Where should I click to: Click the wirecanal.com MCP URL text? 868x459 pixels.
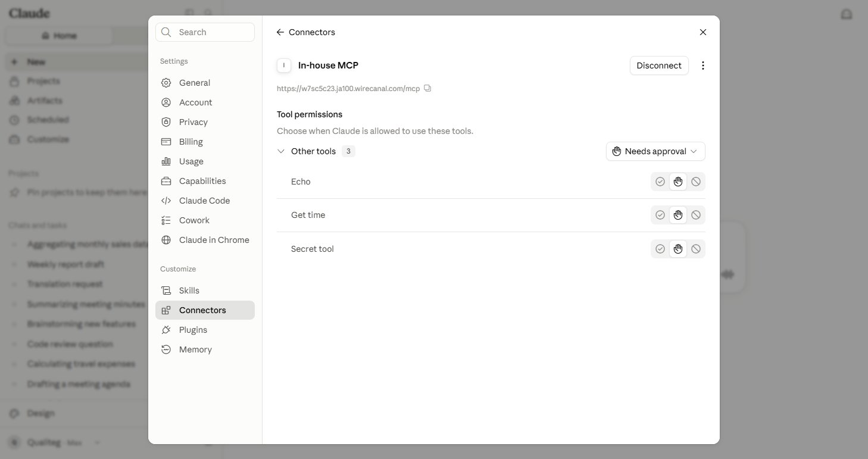pyautogui.click(x=348, y=89)
